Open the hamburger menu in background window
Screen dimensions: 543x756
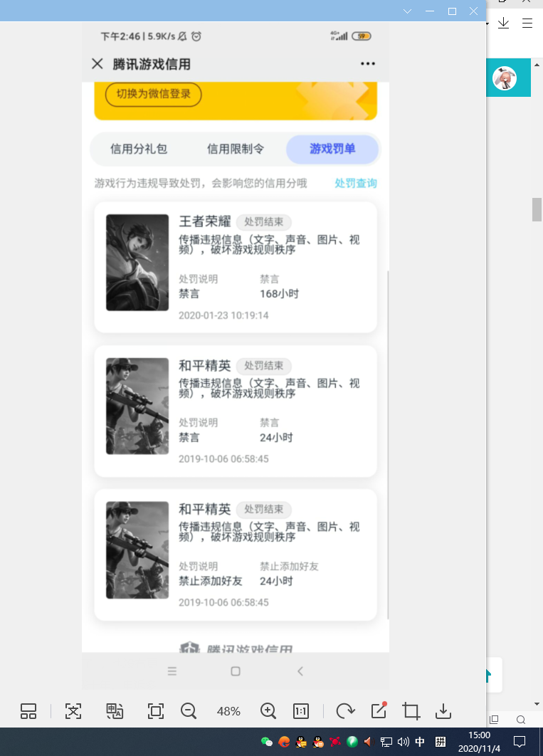(527, 23)
